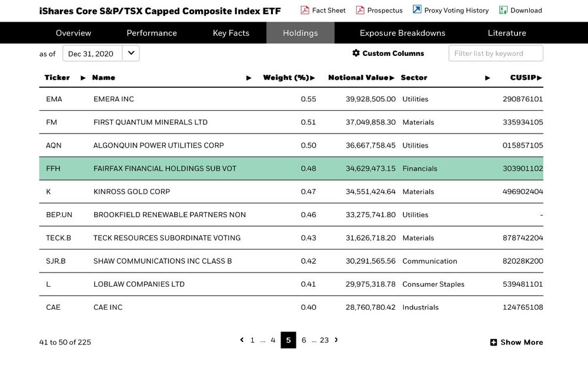Sort by Ticker column arrow

(83, 78)
